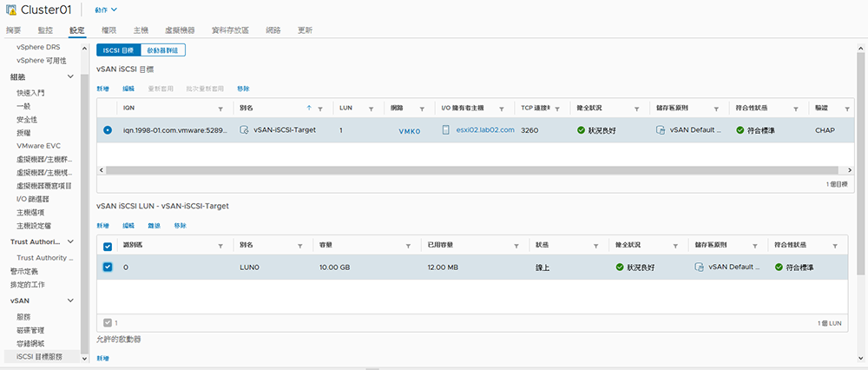Open filter for the LUN column header
868x370 pixels.
(371, 109)
